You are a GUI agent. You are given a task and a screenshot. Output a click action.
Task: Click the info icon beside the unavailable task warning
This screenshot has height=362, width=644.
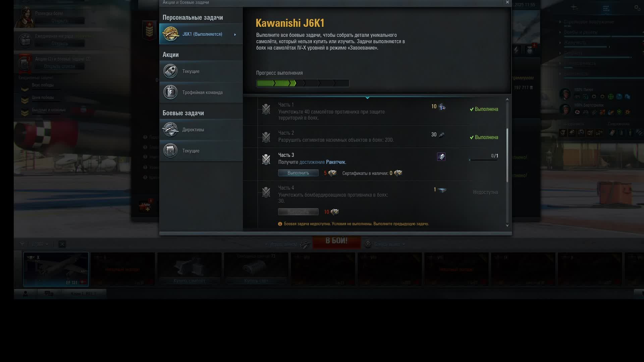coord(280,224)
